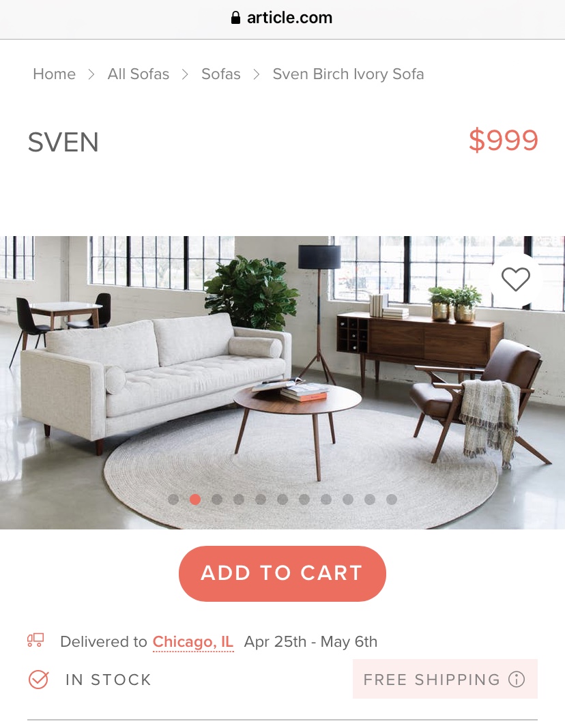
Task: Select the first carousel dot
Action: 173,499
